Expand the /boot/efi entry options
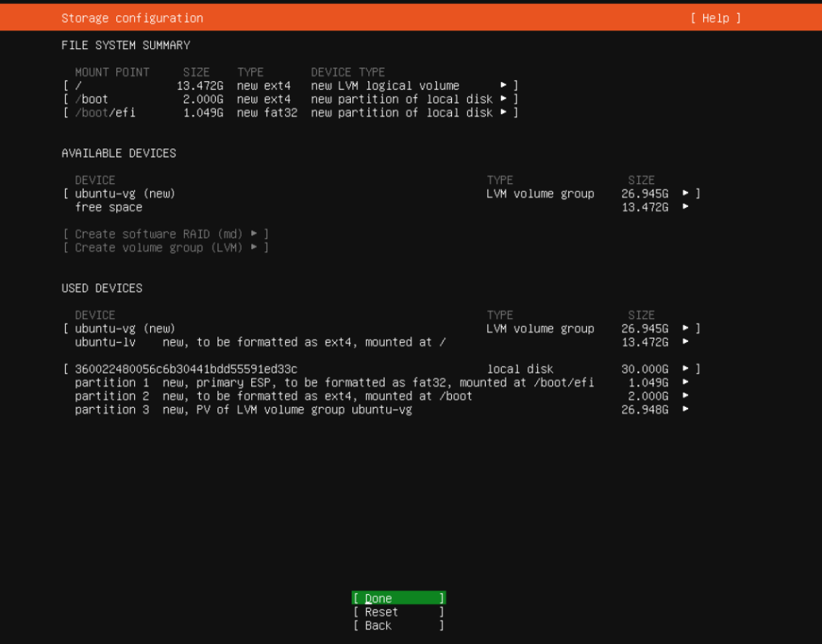The height and width of the screenshot is (644, 822). 504,112
